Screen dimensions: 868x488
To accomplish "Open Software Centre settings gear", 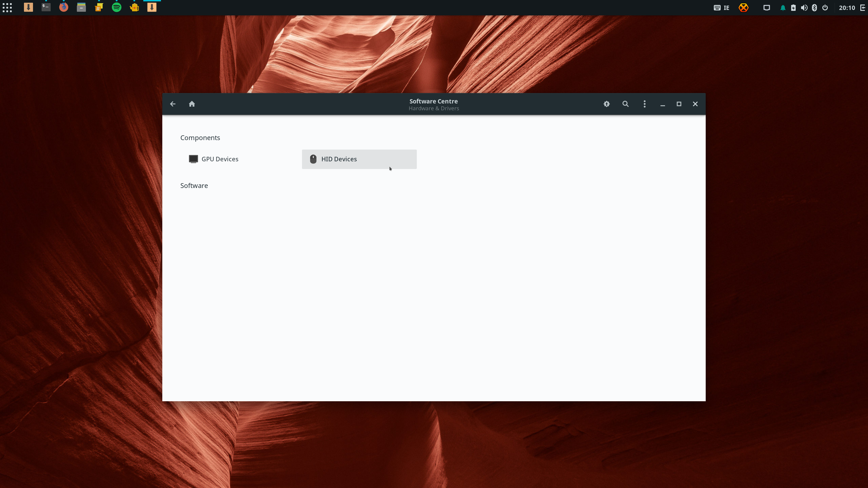I will coord(606,104).
